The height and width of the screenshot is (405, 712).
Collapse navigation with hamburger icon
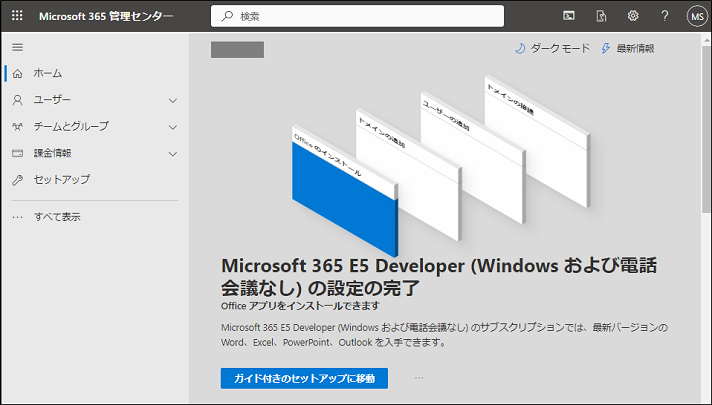tap(18, 47)
